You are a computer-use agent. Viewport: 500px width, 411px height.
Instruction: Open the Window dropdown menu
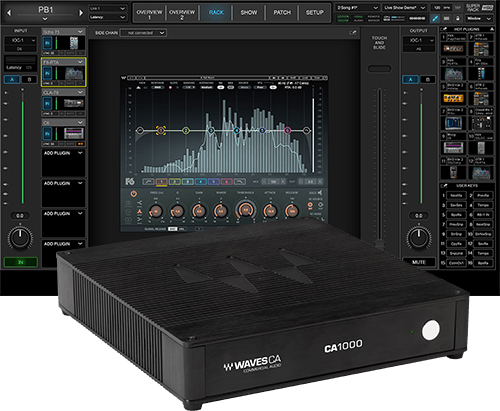coord(479,18)
